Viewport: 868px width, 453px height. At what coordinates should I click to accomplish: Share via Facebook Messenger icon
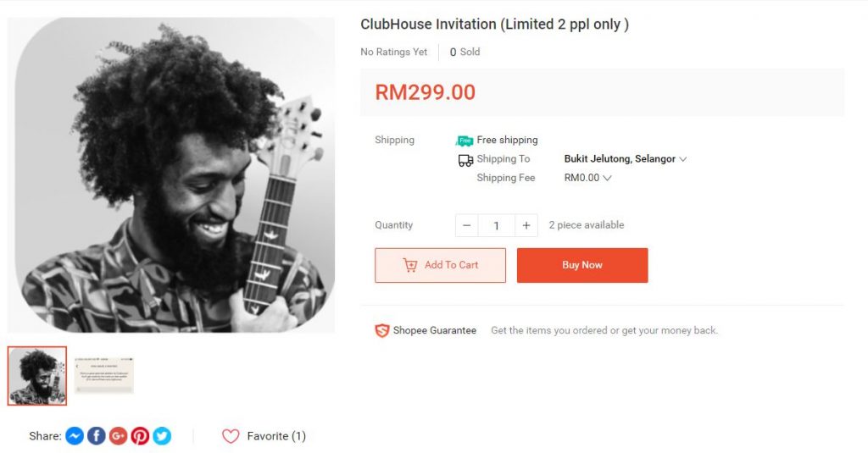(75, 436)
